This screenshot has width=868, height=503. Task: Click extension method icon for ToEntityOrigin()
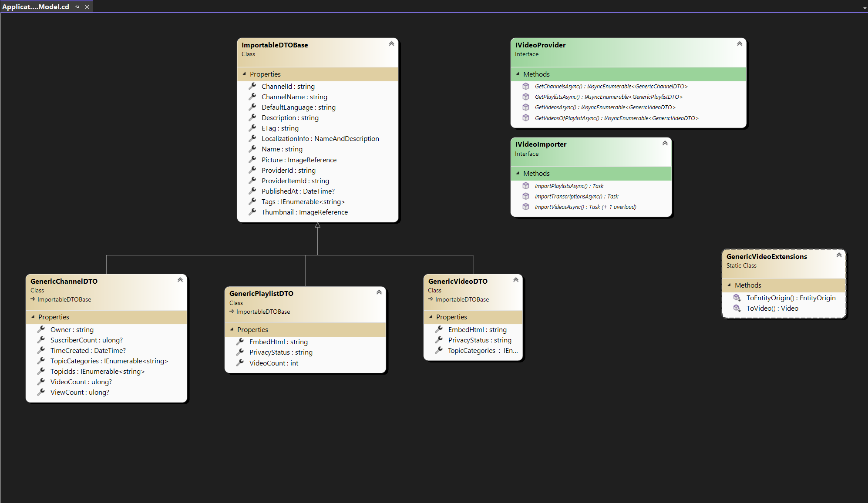(x=737, y=298)
